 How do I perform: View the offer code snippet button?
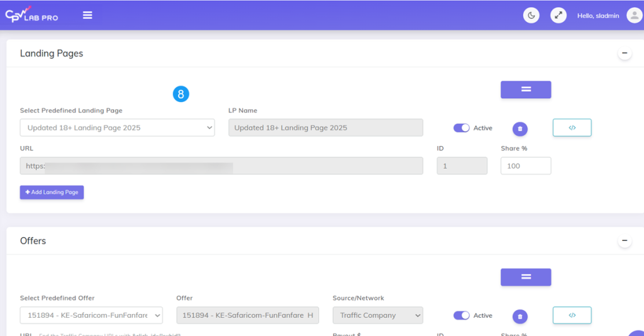pyautogui.click(x=572, y=315)
